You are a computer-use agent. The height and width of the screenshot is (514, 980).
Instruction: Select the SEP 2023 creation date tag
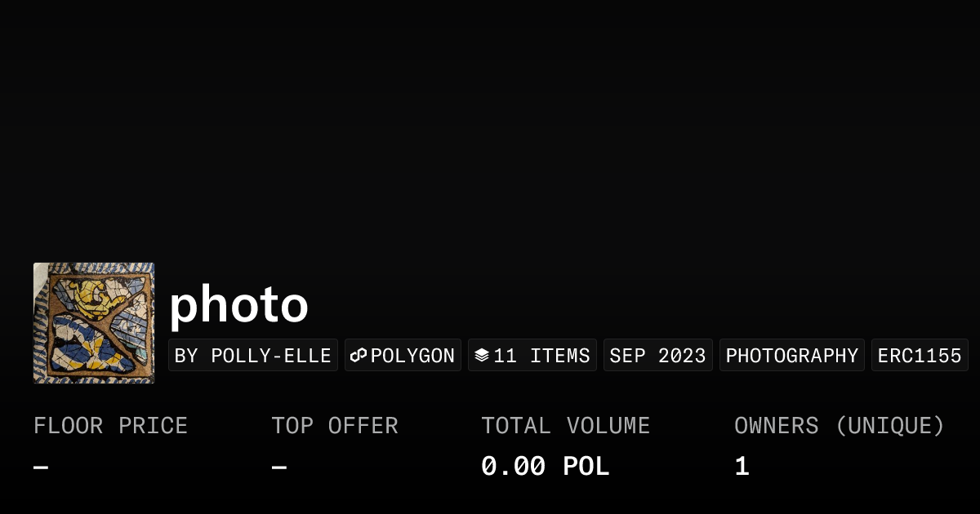pyautogui.click(x=657, y=356)
